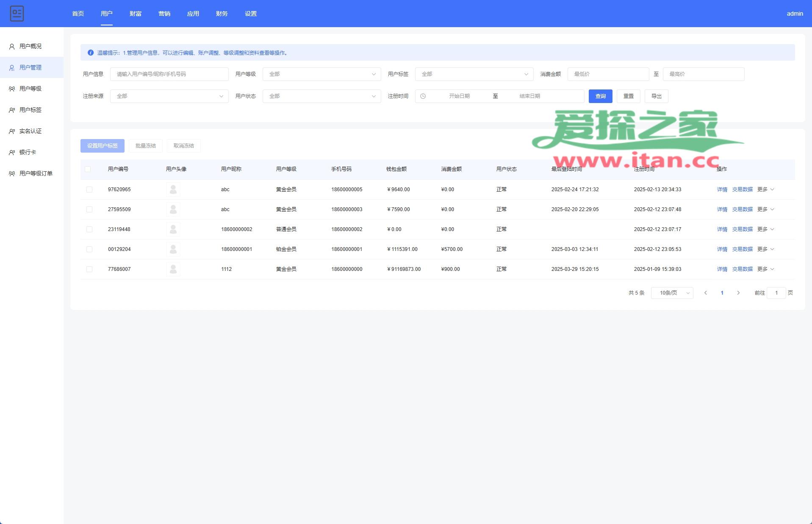Screen dimensions: 812x524
Task: Click the 用户概况 sidebar icon
Action: [x=12, y=47]
